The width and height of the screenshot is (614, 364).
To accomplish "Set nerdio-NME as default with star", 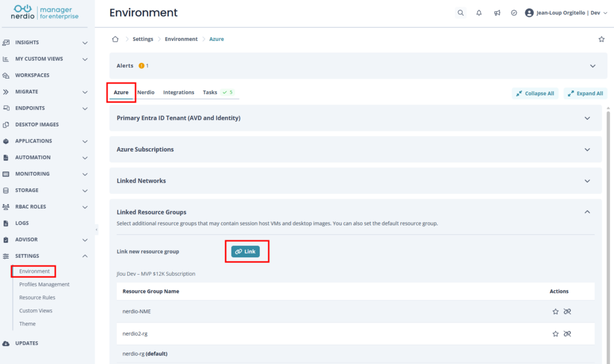I will coord(555,311).
